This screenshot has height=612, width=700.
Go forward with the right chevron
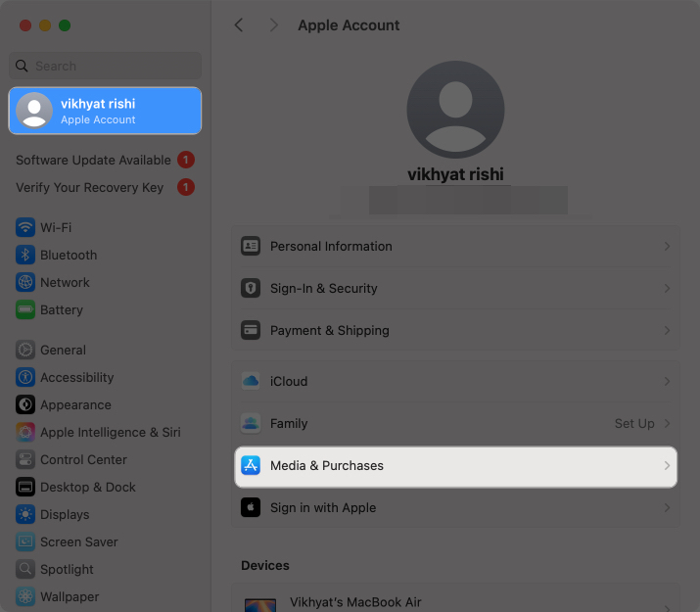[x=274, y=25]
